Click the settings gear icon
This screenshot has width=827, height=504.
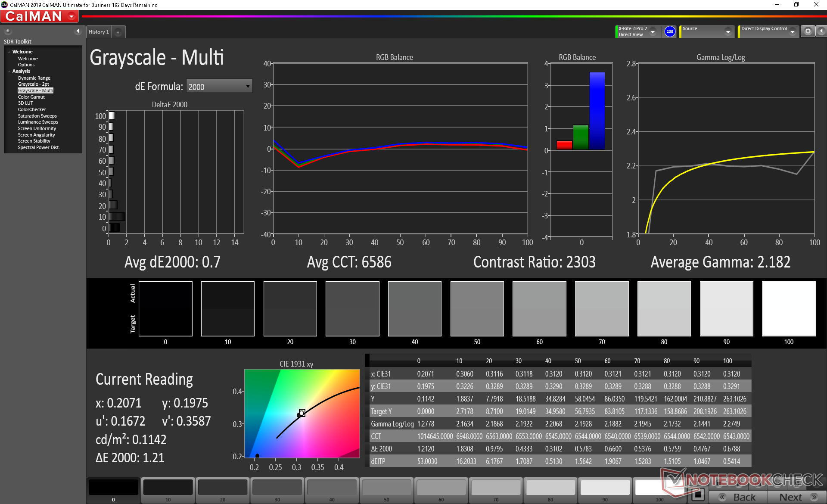click(808, 31)
